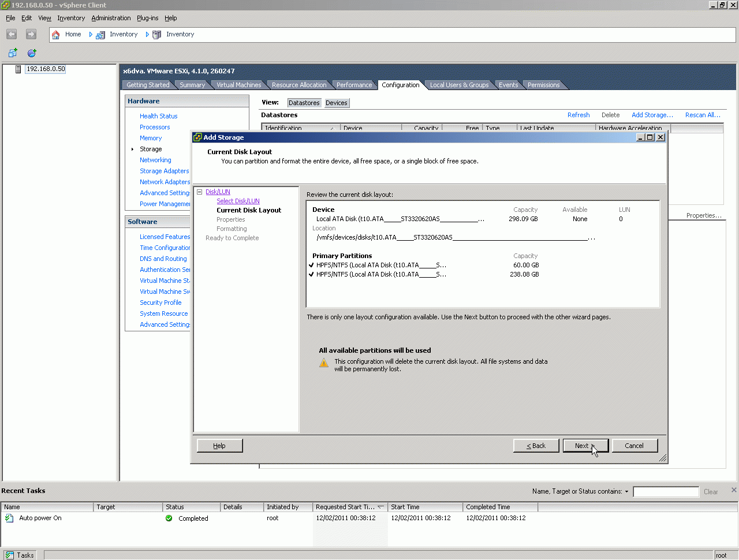Close the Recent Tasks panel

[734, 490]
